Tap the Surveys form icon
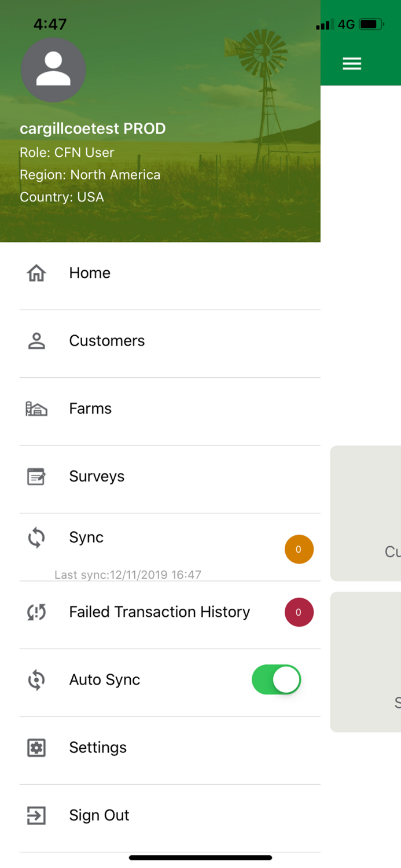 click(x=36, y=477)
